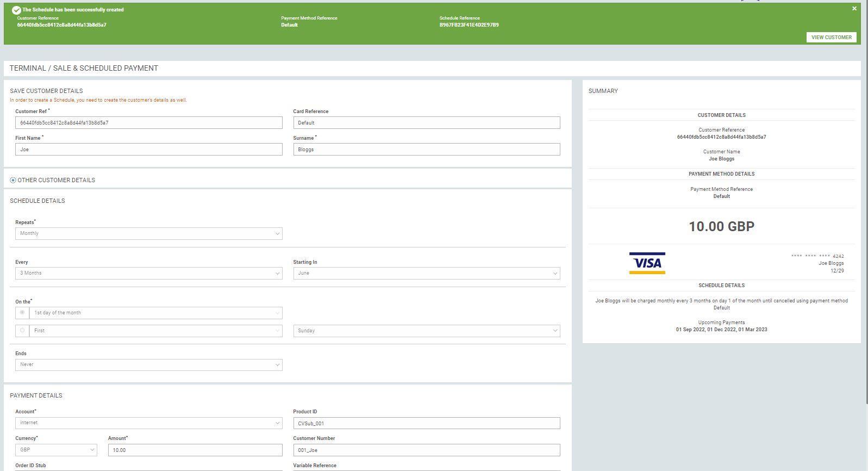
Task: Open the Ends dropdown
Action: coord(148,364)
